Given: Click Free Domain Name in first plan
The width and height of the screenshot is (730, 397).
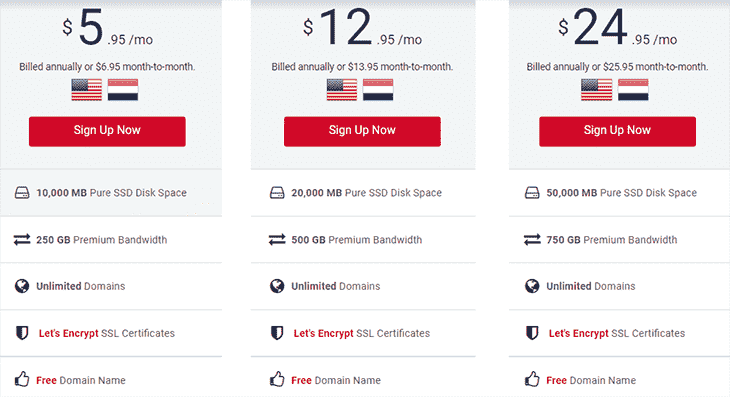Looking at the screenshot, I should coord(81,380).
